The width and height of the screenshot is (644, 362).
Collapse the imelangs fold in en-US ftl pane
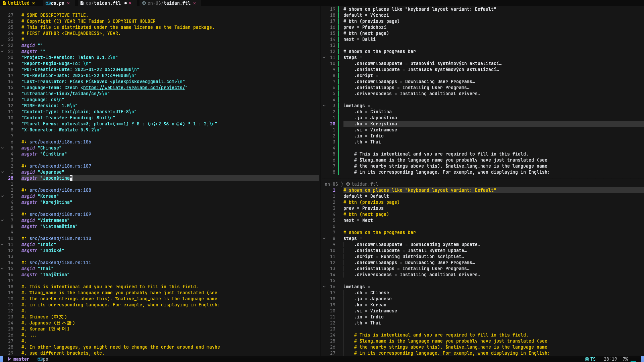pyautogui.click(x=324, y=287)
